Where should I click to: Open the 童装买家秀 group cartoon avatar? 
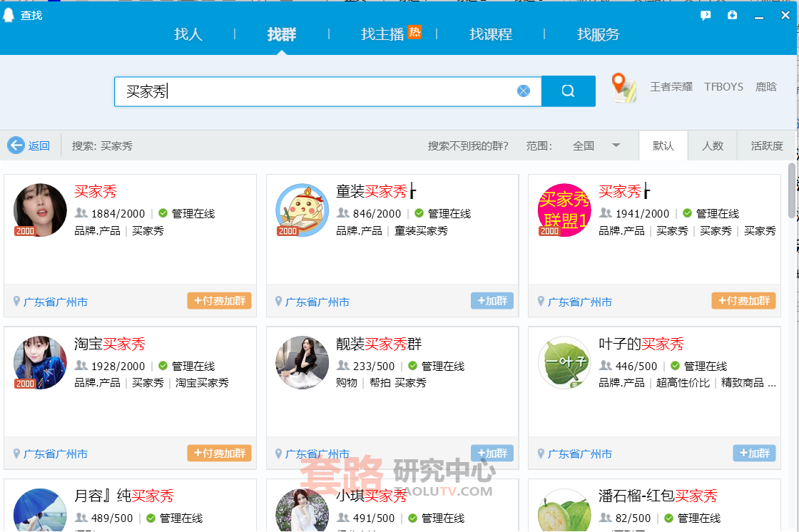(302, 210)
